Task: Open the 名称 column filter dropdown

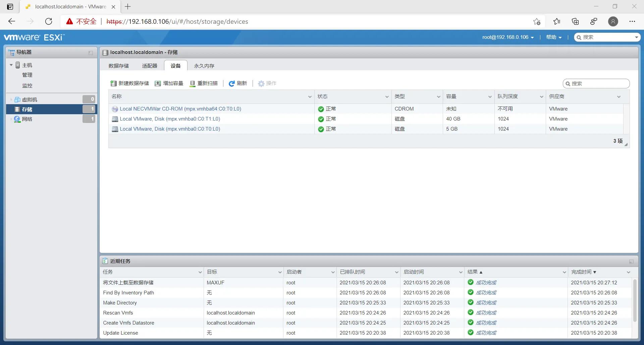Action: [x=309, y=96]
